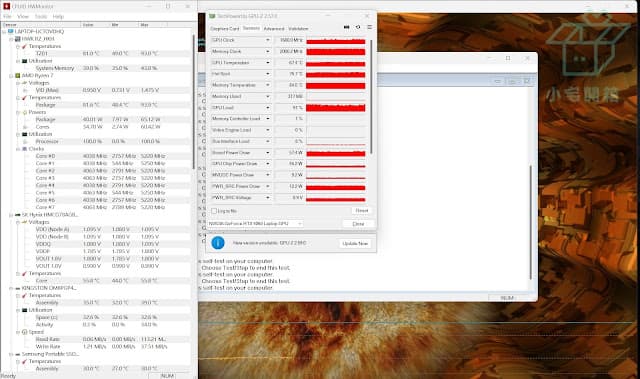This screenshot has height=379, width=640.
Task: Open the File menu in HWMonitor
Action: click(7, 16)
